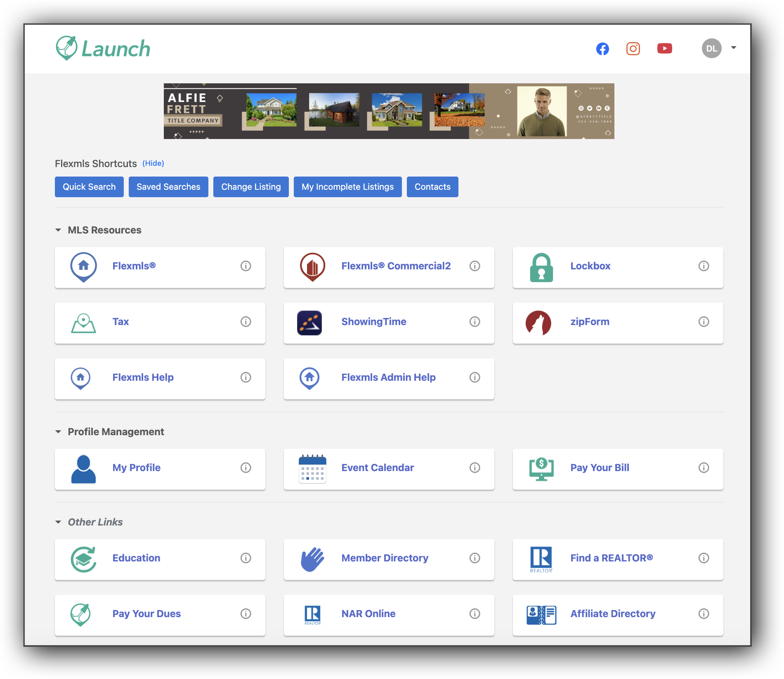The height and width of the screenshot is (679, 784).
Task: Show info for the Flexmls® card
Action: tap(246, 266)
